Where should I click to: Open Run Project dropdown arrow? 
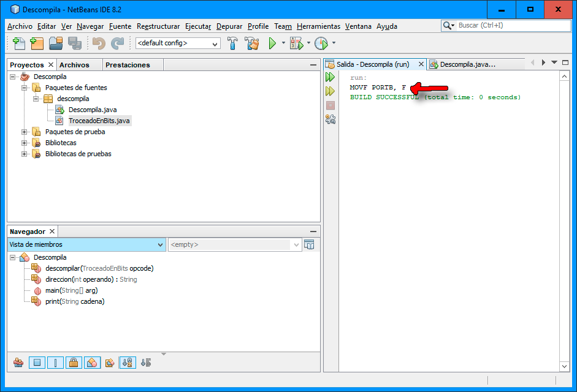pos(283,43)
